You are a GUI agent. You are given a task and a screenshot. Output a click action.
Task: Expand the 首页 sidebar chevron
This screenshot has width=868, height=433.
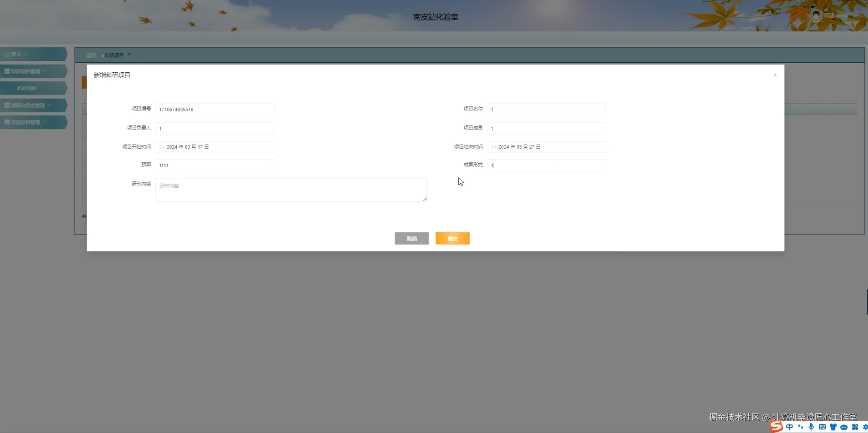point(26,54)
